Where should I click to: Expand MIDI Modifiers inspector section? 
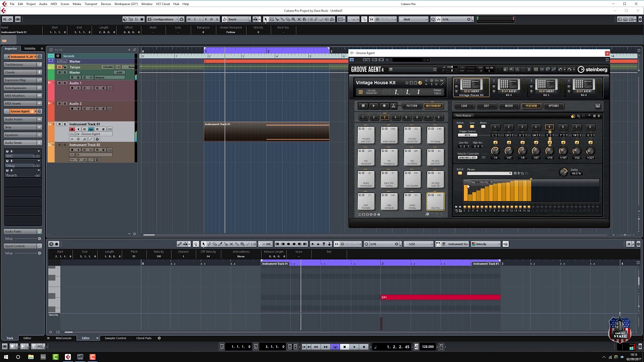point(23,96)
